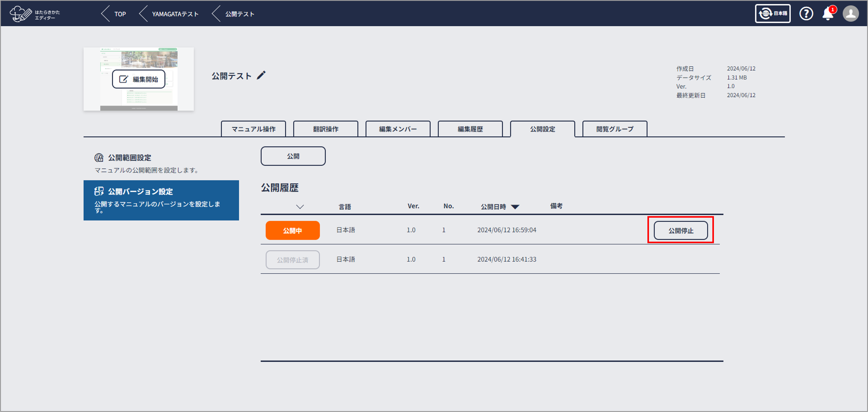Click the grayed 公開停止済 status badge
This screenshot has height=412, width=868.
coord(293,260)
